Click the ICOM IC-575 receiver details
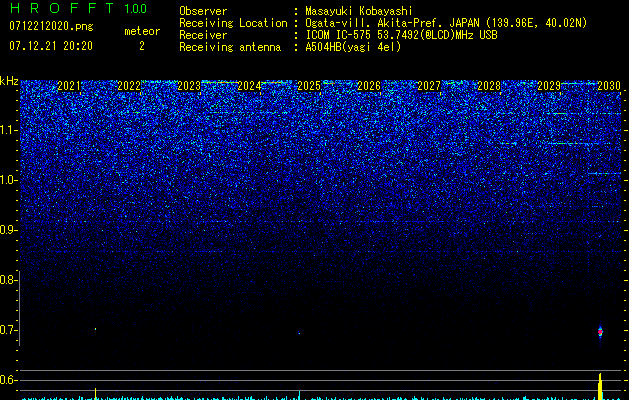The image size is (629, 400). [401, 35]
